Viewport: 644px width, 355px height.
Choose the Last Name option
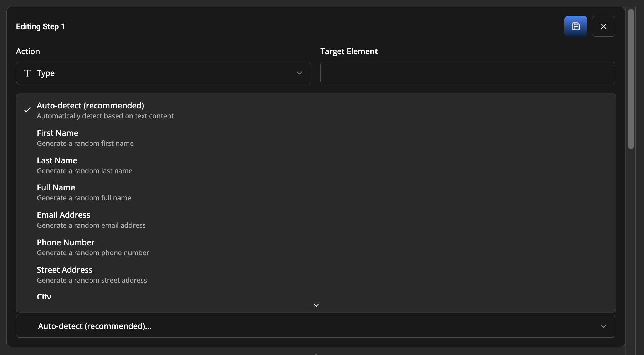(316, 165)
